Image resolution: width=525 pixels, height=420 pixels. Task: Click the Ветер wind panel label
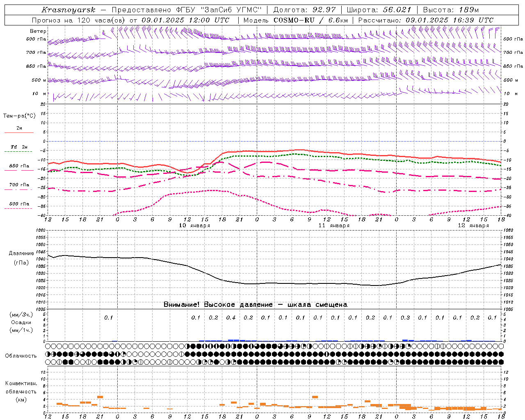tap(38, 31)
